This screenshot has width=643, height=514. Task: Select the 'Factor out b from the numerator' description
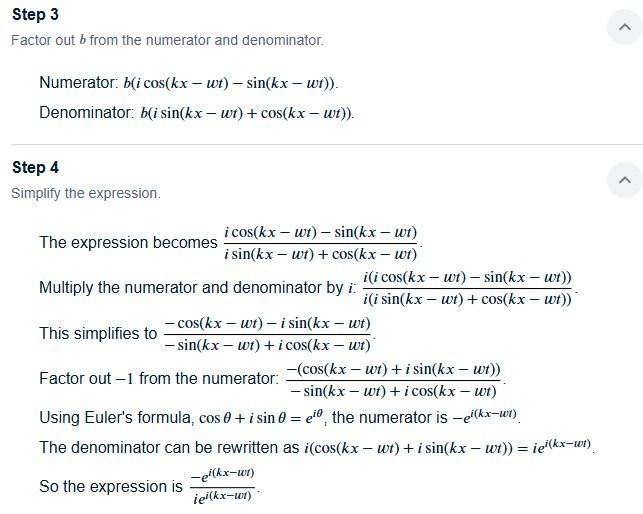pos(167,40)
